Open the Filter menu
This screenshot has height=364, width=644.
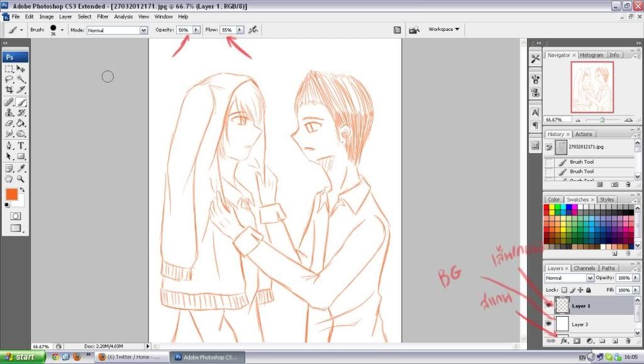tap(103, 16)
